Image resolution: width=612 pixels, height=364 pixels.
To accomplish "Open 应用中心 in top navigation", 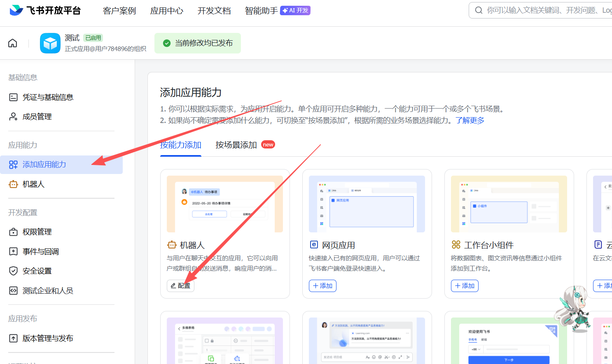I will pyautogui.click(x=167, y=11).
